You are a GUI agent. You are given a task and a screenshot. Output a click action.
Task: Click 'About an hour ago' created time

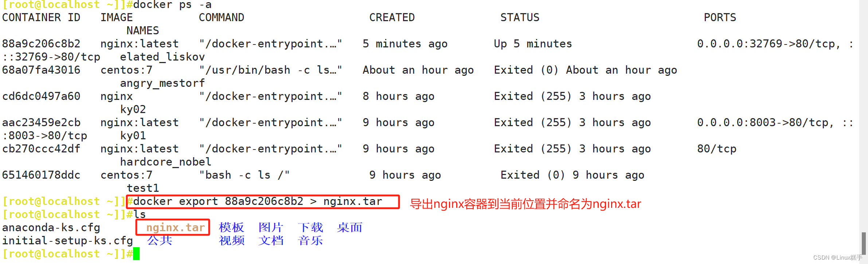[418, 70]
